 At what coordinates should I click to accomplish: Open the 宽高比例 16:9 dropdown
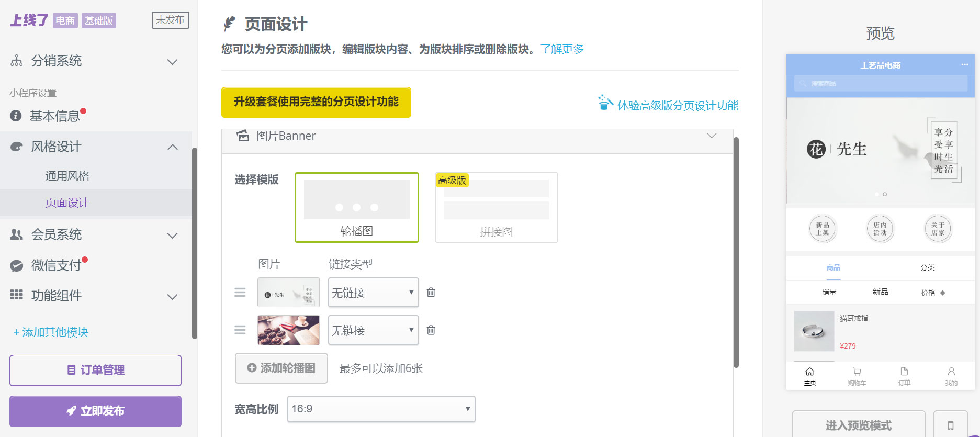(x=381, y=409)
